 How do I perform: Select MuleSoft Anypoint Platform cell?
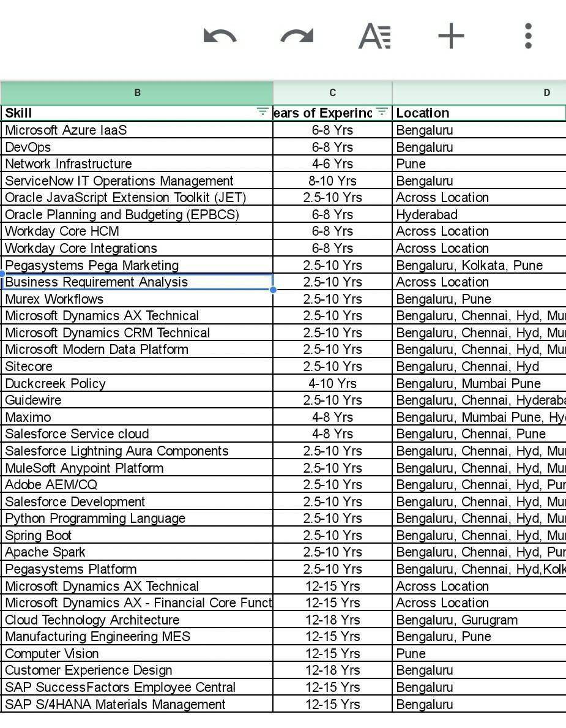tap(137, 468)
